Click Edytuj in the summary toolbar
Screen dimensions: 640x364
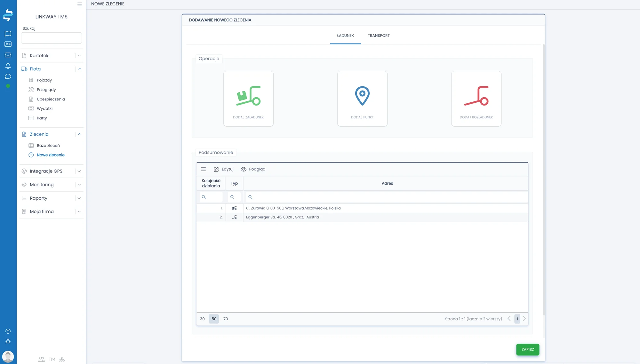(x=224, y=169)
